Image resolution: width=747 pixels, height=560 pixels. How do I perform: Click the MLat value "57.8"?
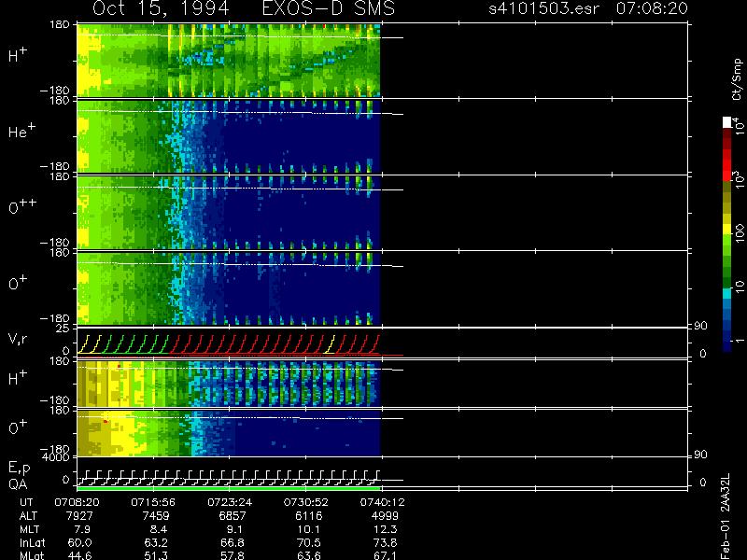tap(232, 555)
